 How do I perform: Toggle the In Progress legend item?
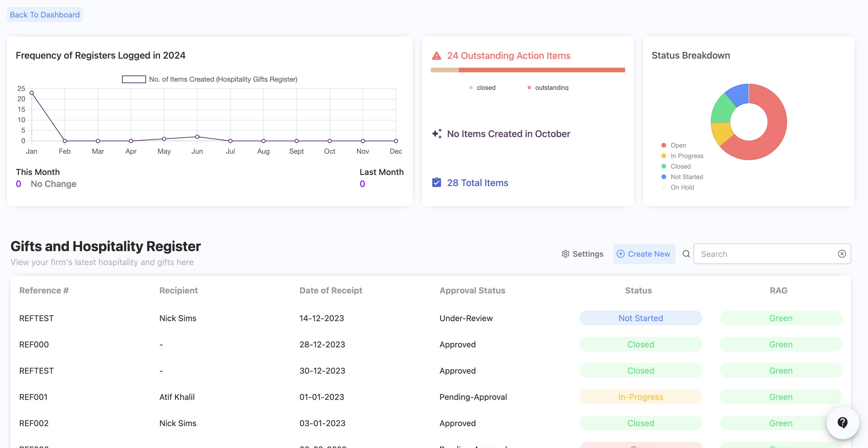click(x=686, y=156)
